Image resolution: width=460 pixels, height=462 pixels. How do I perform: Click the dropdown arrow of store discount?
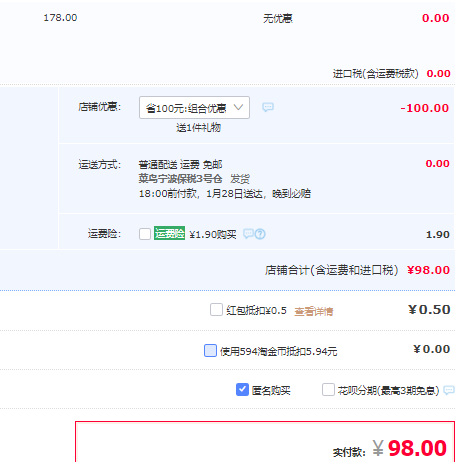[x=238, y=107]
